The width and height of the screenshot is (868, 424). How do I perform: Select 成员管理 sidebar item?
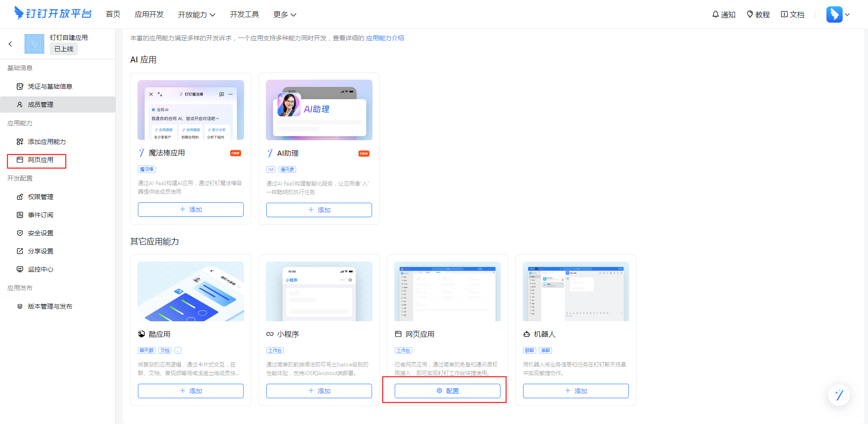click(x=58, y=105)
